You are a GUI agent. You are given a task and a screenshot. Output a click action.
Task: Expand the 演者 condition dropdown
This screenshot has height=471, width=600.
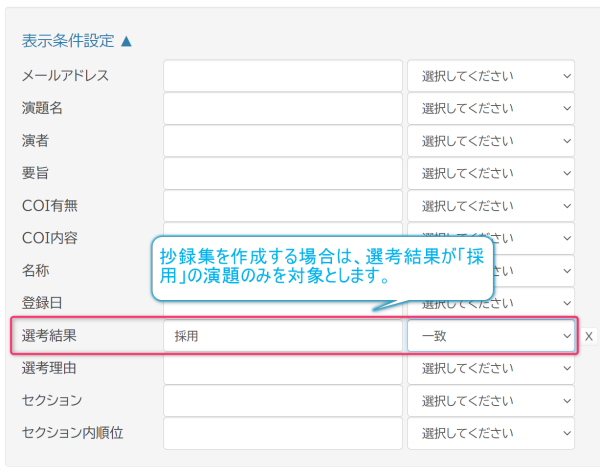(491, 141)
